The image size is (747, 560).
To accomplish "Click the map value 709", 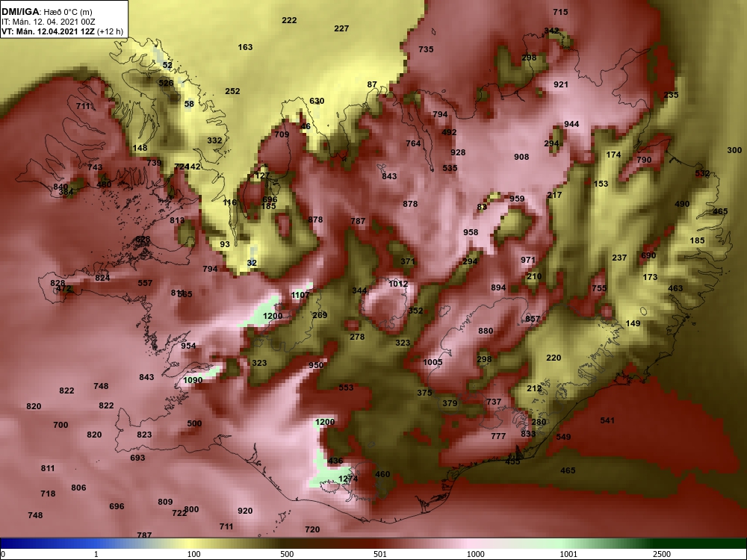I will tap(282, 134).
